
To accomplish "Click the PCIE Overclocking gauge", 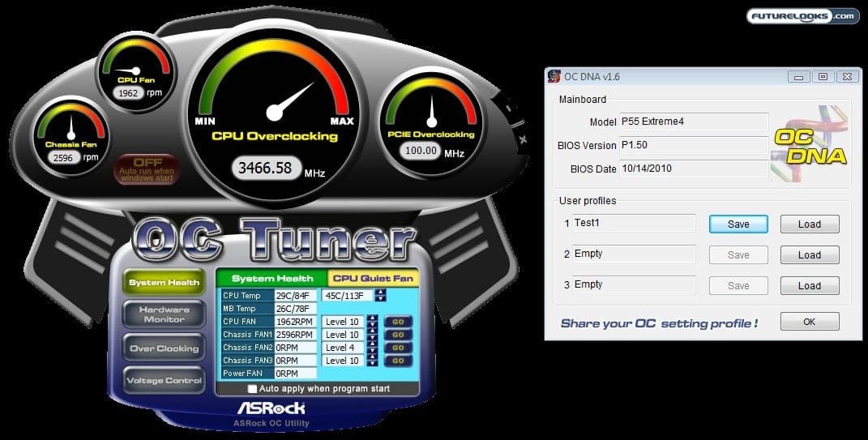I will click(431, 120).
